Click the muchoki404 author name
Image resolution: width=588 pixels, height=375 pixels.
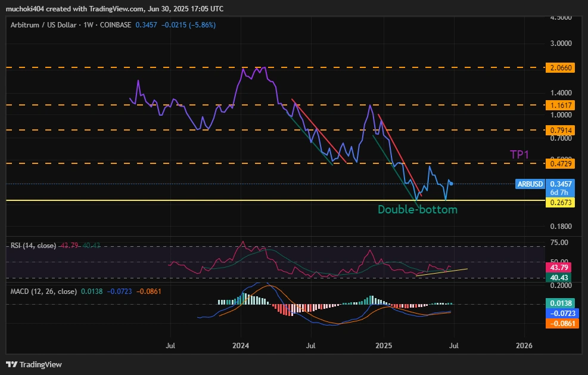(24, 9)
